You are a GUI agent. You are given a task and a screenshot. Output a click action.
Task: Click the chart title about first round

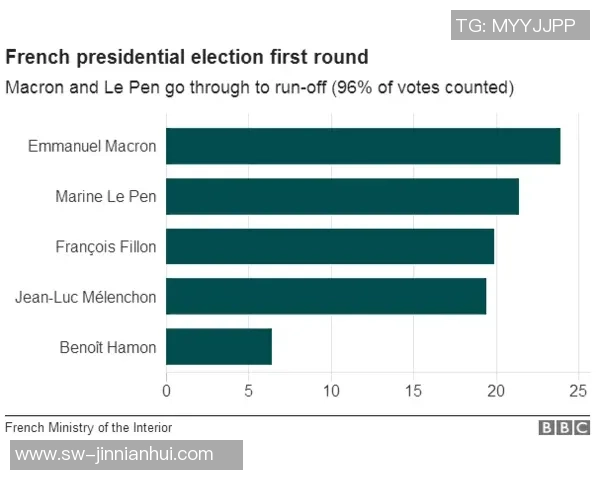pos(187,57)
